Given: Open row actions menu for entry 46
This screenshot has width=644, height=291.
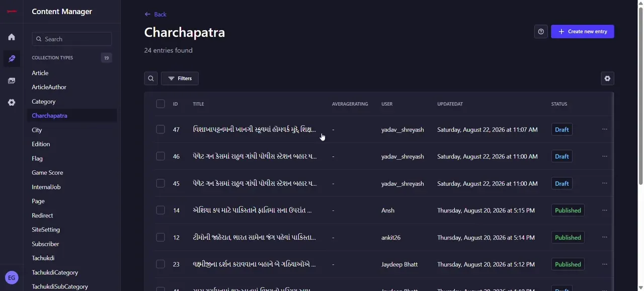Looking at the screenshot, I should pos(605,157).
